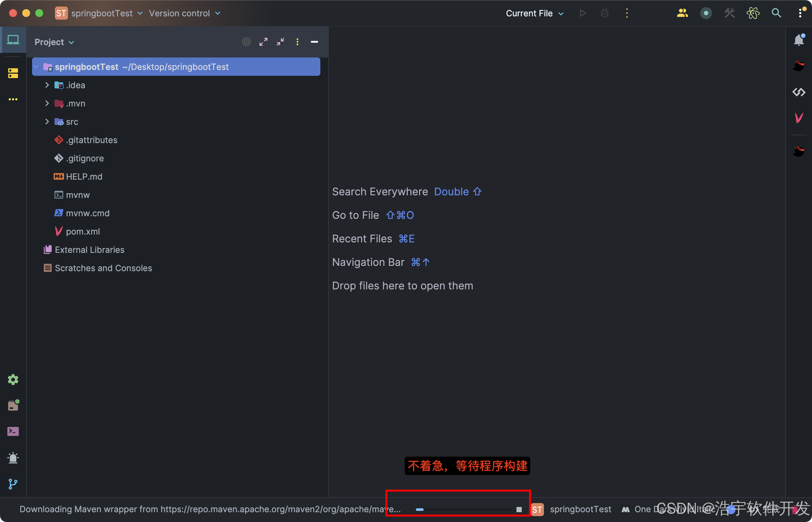Open the Terminal tool window
This screenshot has width=812, height=522.
tap(13, 431)
